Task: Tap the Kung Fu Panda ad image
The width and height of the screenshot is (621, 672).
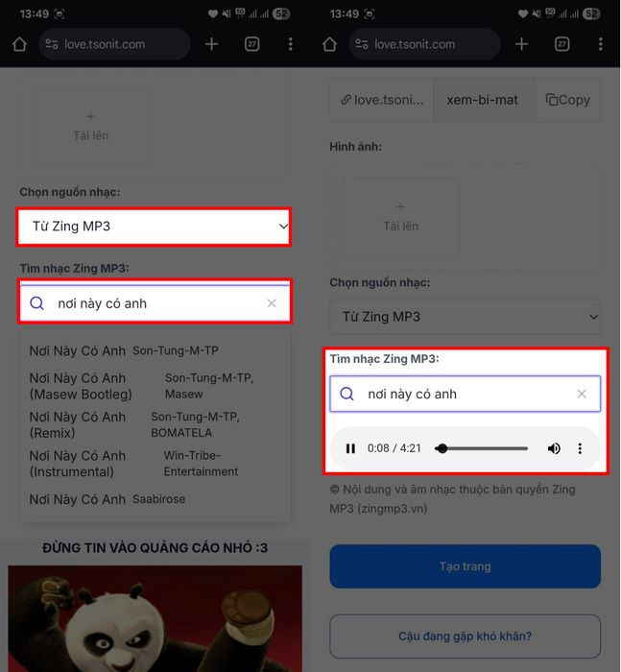Action: pos(155,618)
